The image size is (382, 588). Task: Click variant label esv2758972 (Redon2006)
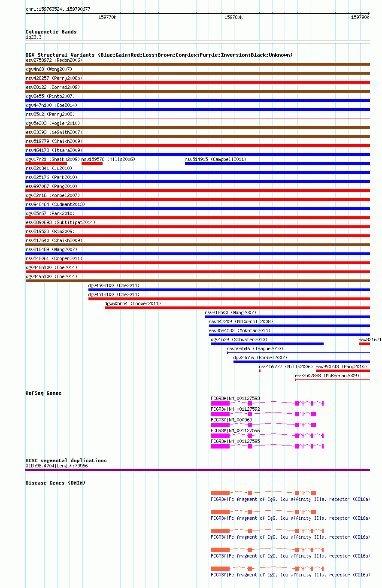tap(54, 60)
